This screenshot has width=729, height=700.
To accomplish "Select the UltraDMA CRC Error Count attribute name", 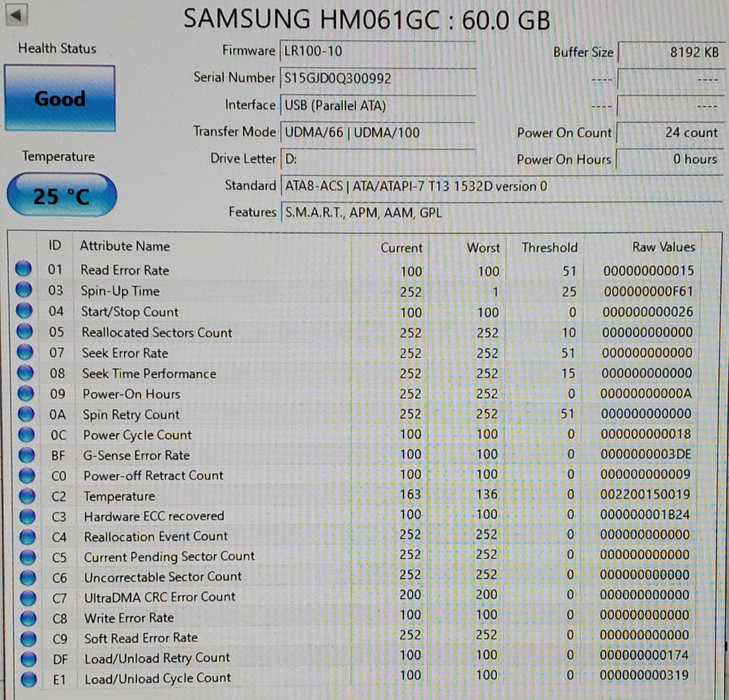I will click(x=160, y=597).
